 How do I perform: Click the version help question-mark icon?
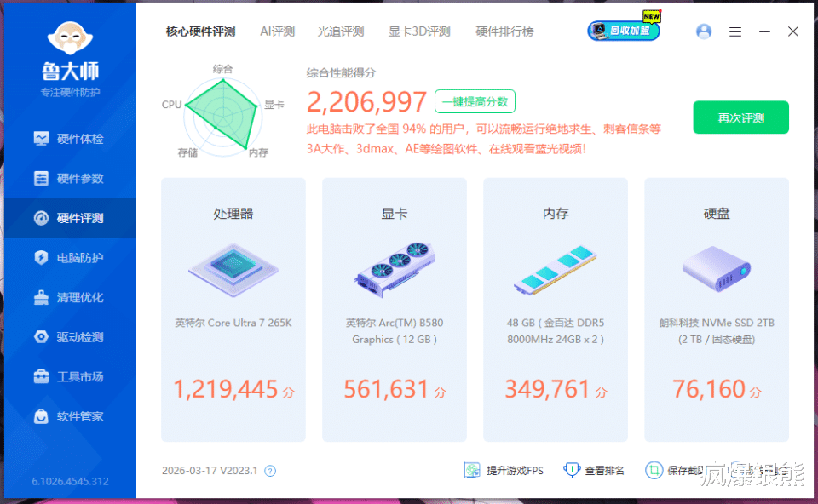pos(270,471)
